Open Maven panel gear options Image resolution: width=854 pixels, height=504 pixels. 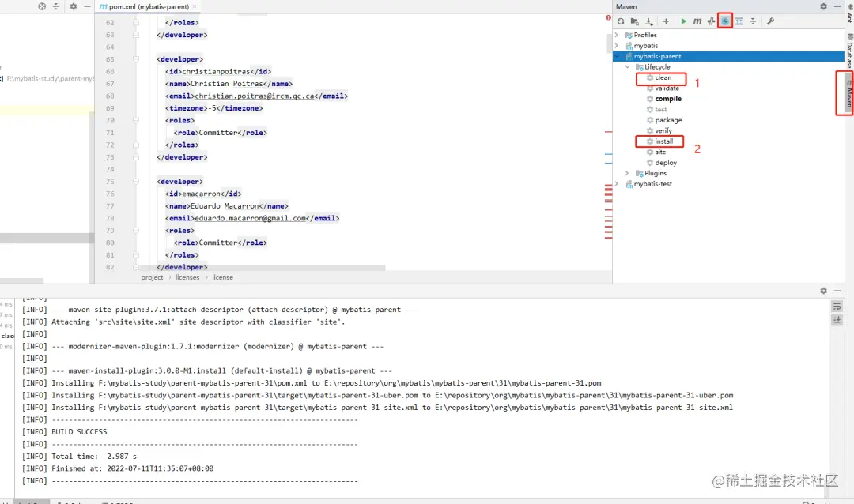point(823,6)
